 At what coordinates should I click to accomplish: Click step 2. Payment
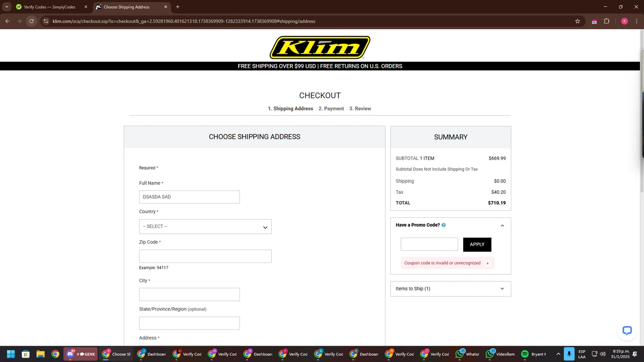[x=331, y=109]
